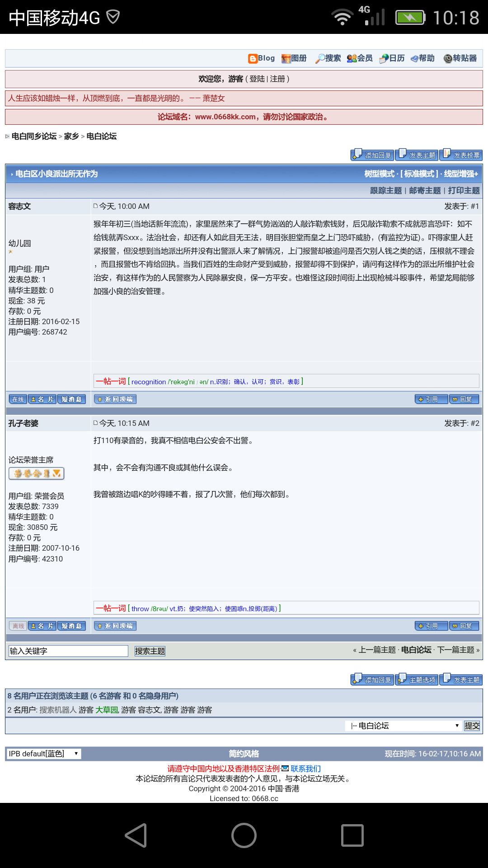Viewport: 488px width, 868px height.
Task: Open the 电白论坛 forum jump dropdown
Action: click(x=404, y=726)
